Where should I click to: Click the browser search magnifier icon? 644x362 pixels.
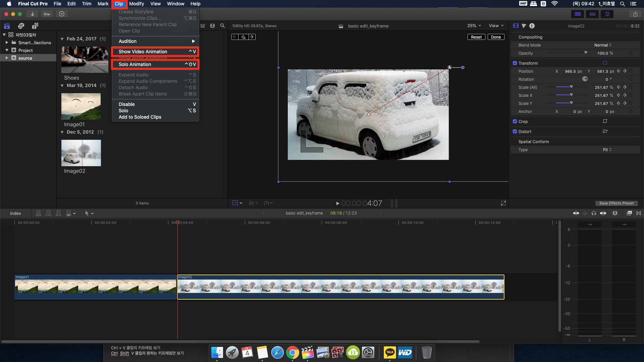(x=222, y=26)
